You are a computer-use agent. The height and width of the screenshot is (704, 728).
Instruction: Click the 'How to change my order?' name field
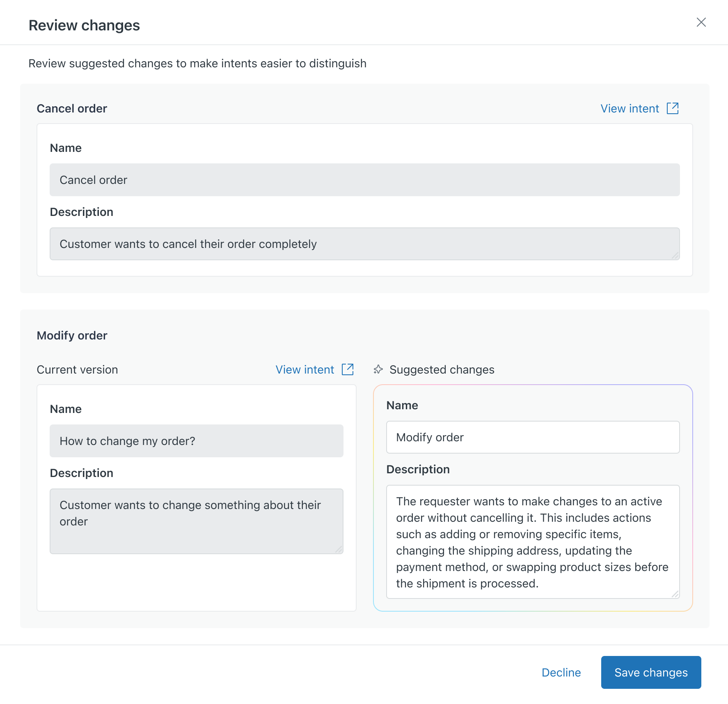(196, 441)
